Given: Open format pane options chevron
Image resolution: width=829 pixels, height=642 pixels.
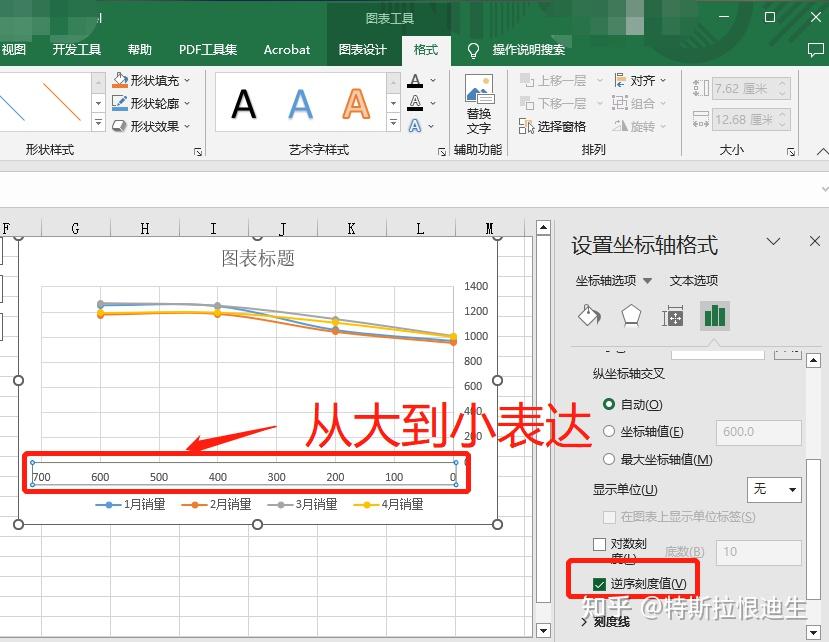Looking at the screenshot, I should (773, 242).
